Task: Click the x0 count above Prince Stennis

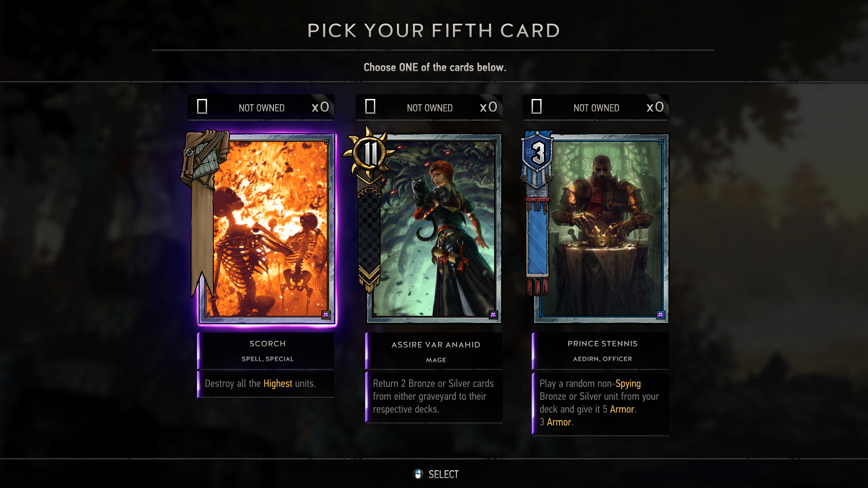Action: pos(655,107)
